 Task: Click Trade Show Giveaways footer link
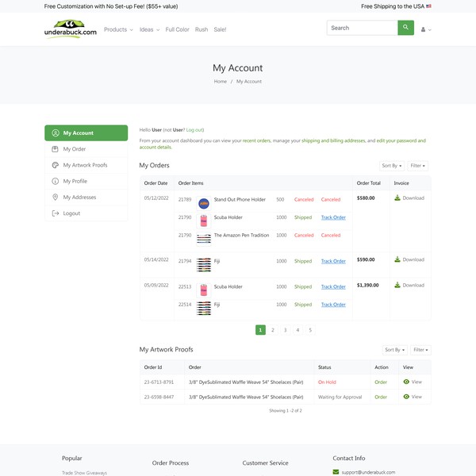tap(84, 473)
